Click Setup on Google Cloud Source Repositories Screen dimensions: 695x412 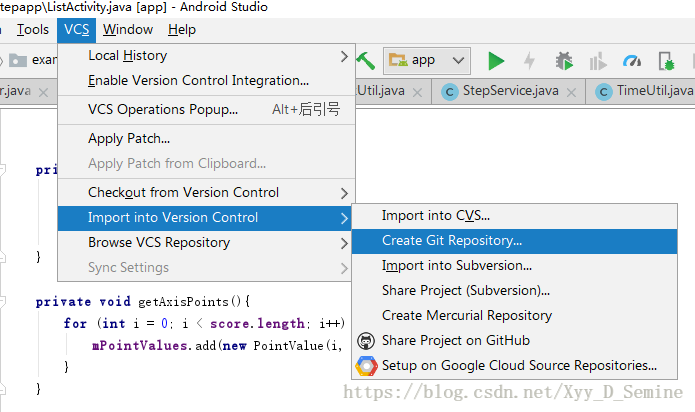click(519, 366)
